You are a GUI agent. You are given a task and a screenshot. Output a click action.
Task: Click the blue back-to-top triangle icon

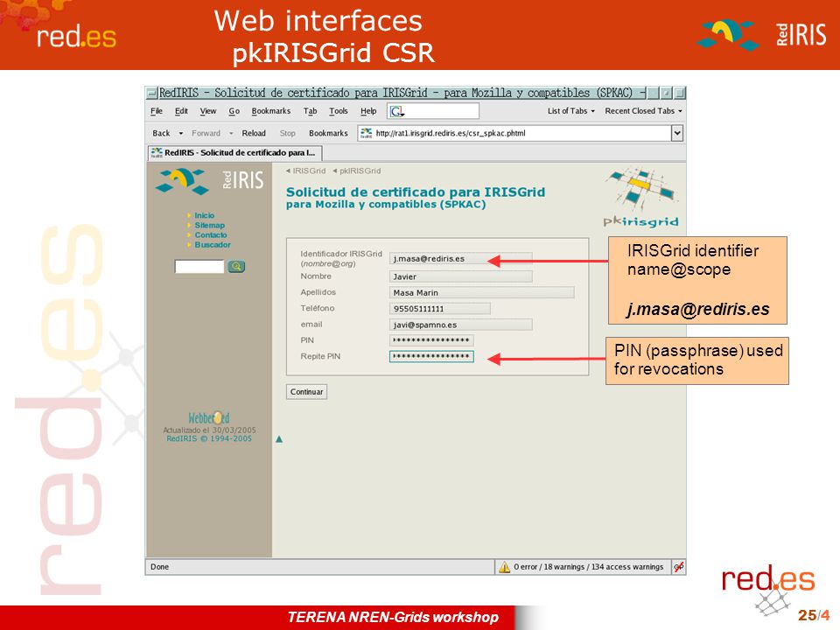pyautogui.click(x=278, y=439)
